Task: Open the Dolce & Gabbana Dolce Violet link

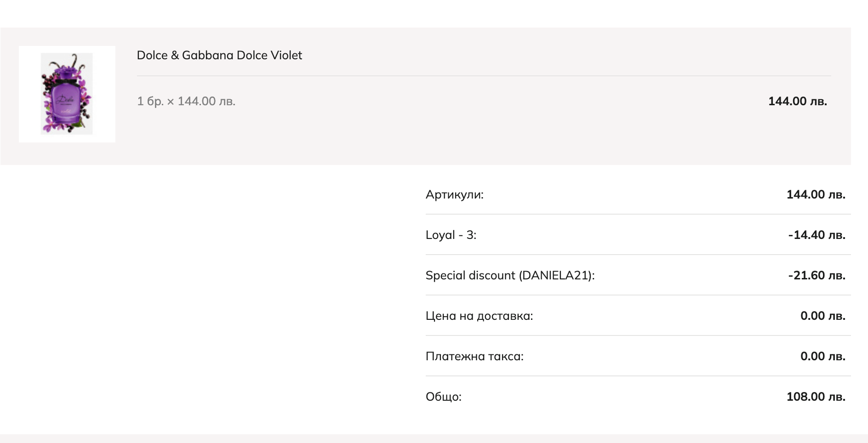Action: pos(219,55)
